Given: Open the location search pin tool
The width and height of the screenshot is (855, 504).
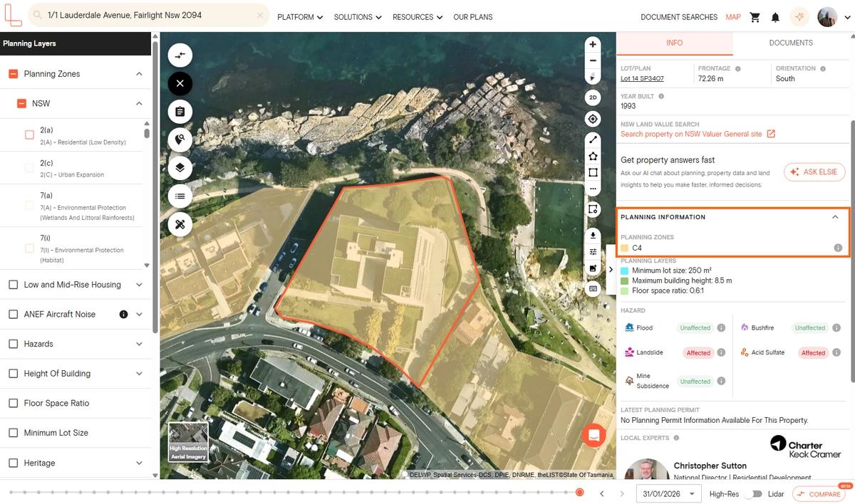Looking at the screenshot, I should (x=180, y=140).
